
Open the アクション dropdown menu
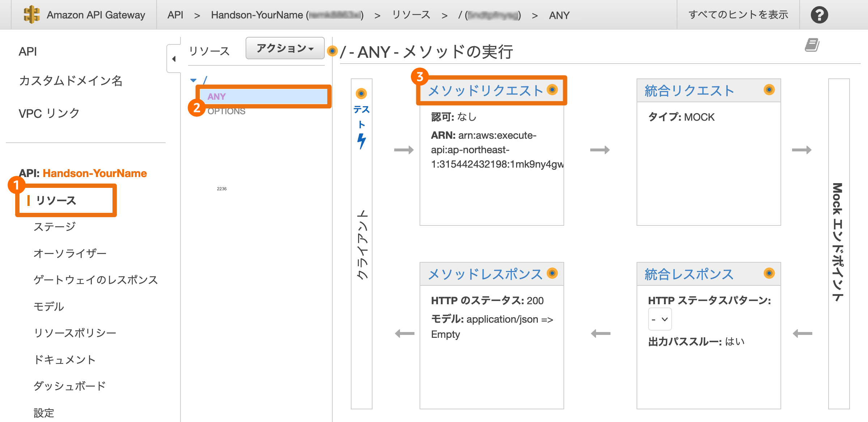click(x=285, y=48)
